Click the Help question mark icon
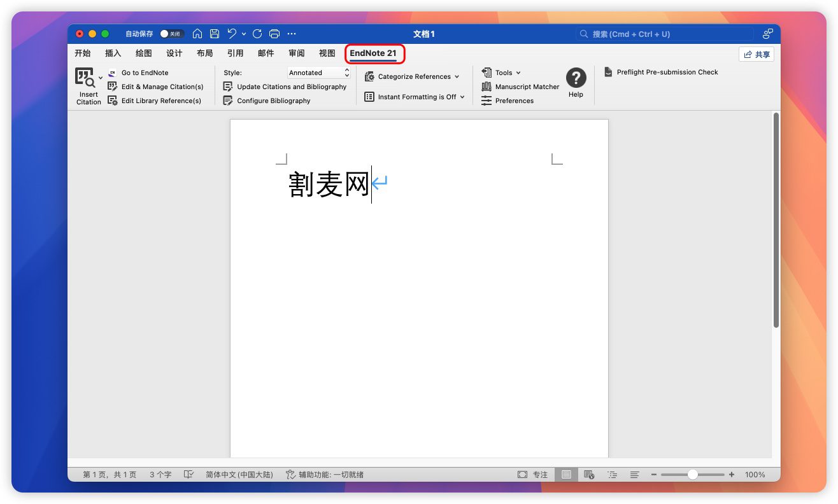This screenshot has width=838, height=504. pos(576,78)
